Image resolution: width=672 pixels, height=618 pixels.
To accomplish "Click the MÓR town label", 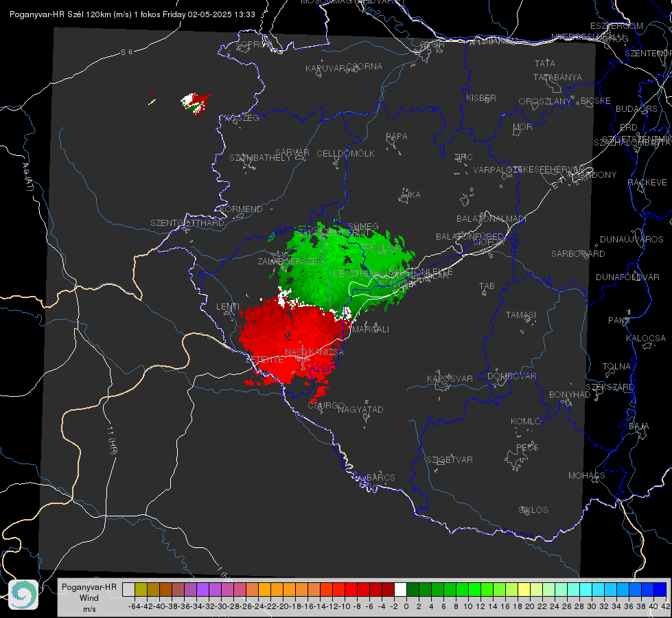I will pyautogui.click(x=523, y=126).
